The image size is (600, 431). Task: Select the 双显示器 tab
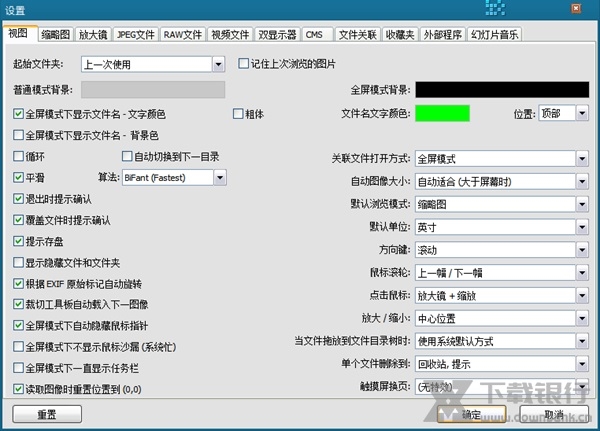point(277,35)
